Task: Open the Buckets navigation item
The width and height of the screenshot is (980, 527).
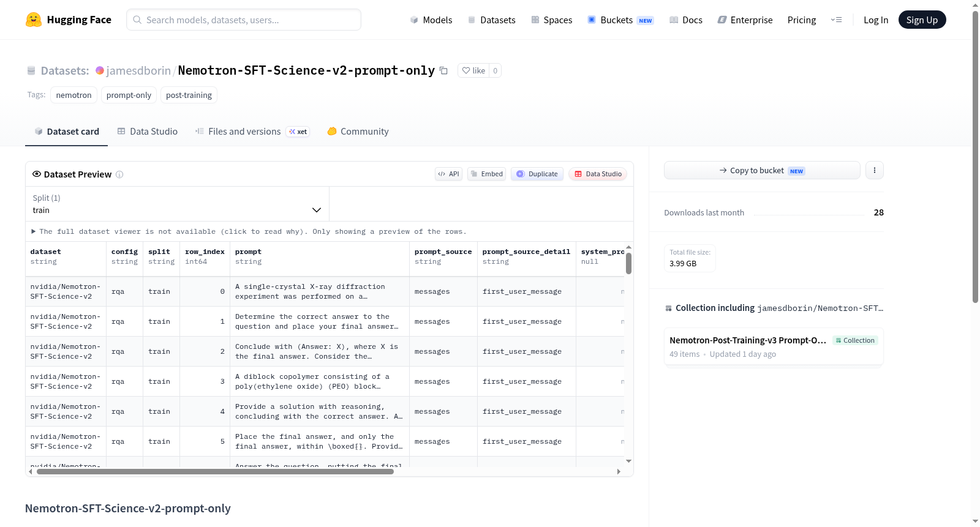Action: 620,20
